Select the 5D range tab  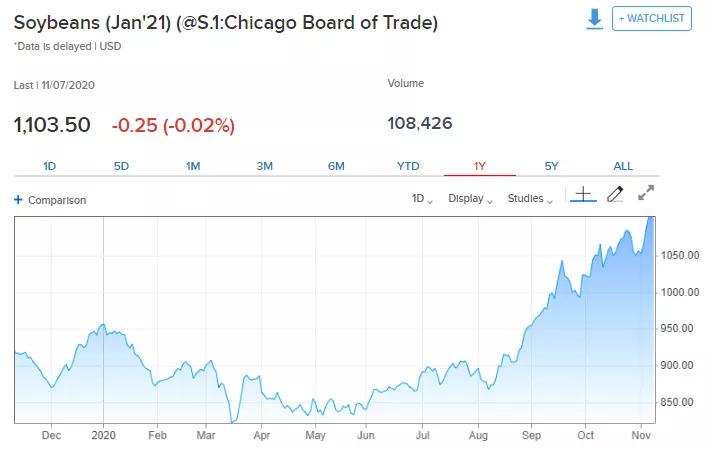121,166
